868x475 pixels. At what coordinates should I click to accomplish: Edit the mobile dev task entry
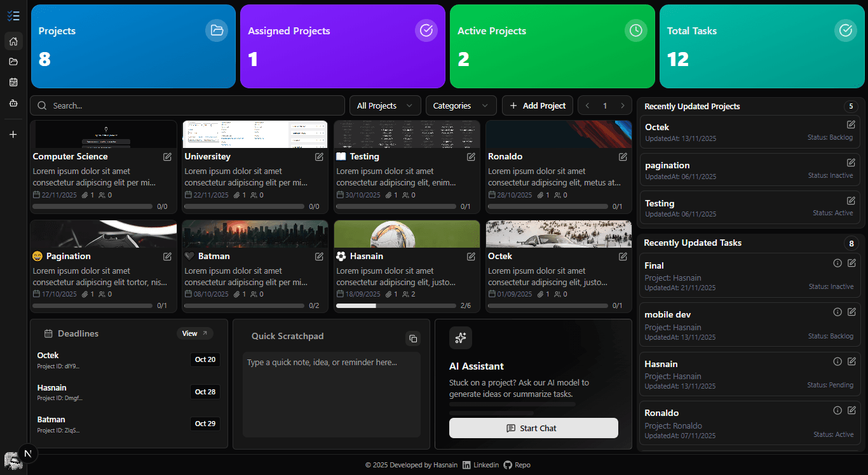(851, 312)
